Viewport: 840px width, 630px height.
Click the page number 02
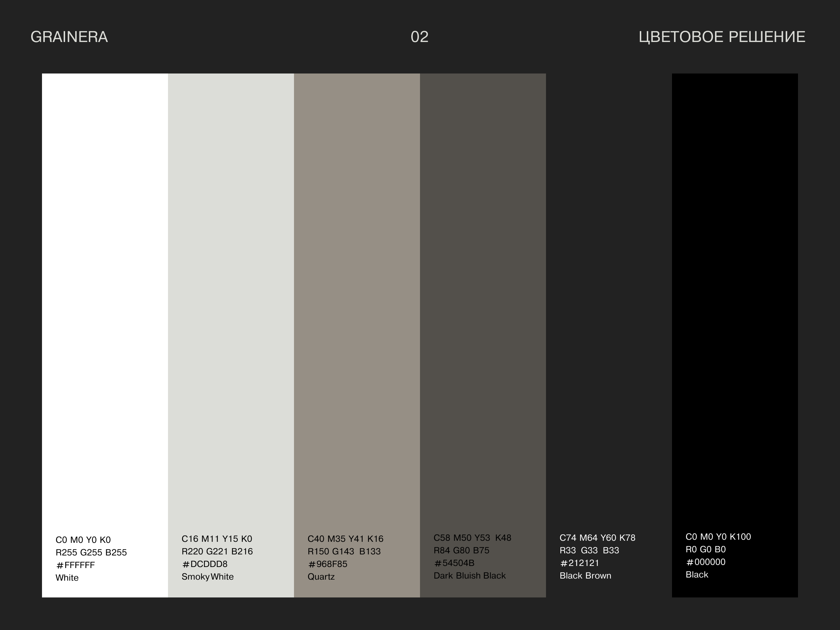419,37
